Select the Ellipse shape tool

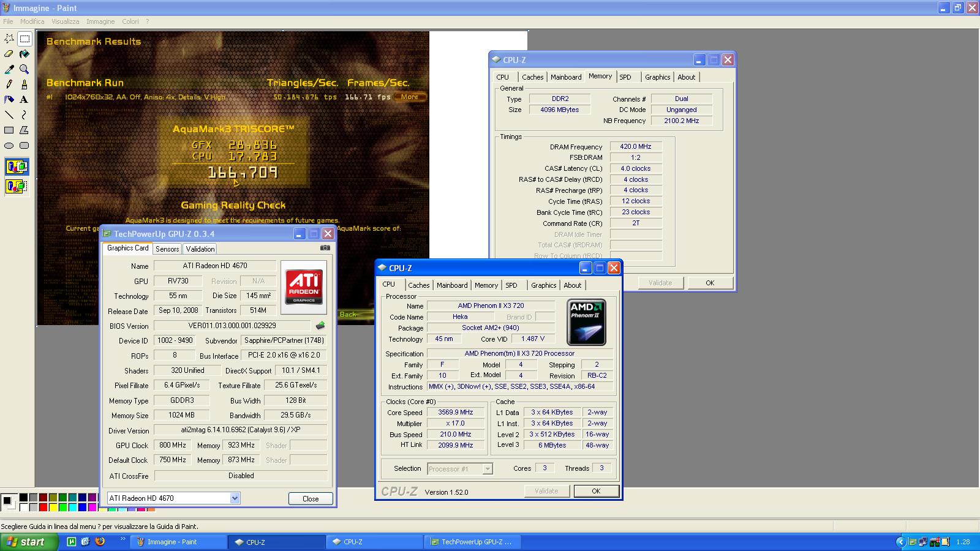click(x=9, y=146)
